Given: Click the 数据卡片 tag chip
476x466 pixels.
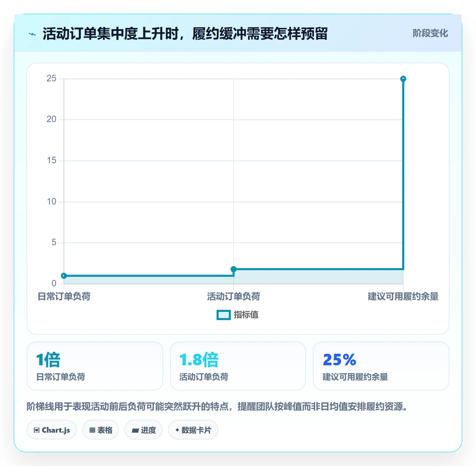Looking at the screenshot, I should (193, 430).
